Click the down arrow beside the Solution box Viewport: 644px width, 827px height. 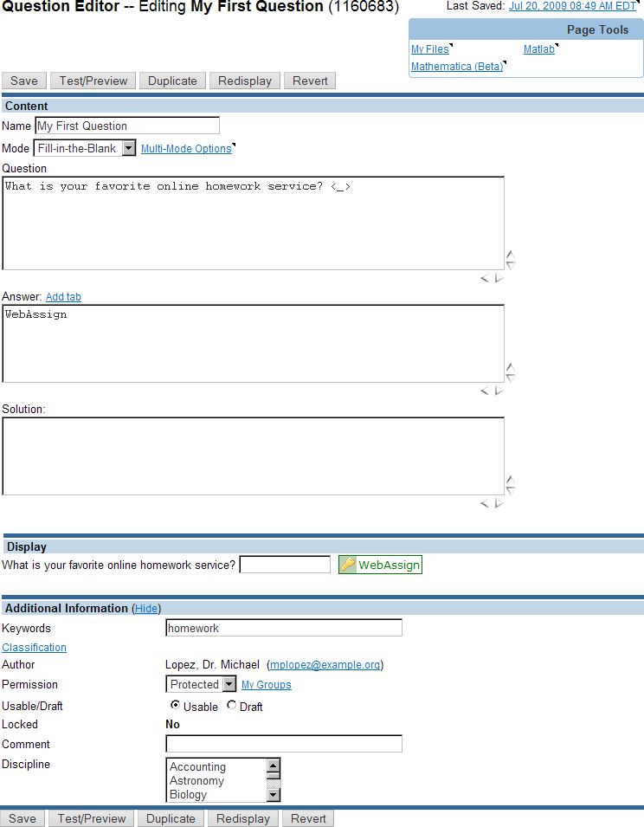pos(510,491)
